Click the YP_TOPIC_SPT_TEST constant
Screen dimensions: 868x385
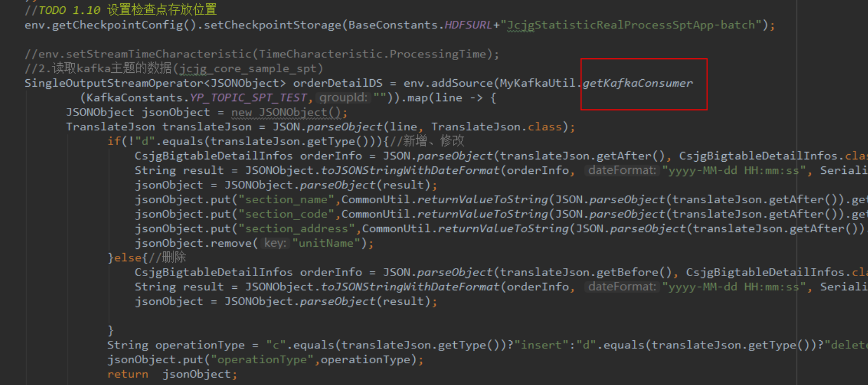coord(248,98)
